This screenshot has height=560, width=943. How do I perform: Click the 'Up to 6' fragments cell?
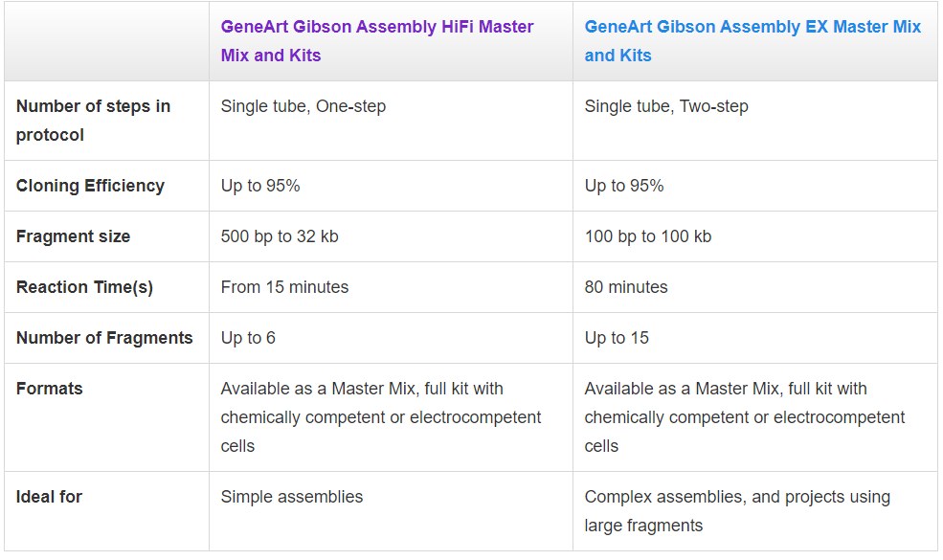click(x=248, y=338)
